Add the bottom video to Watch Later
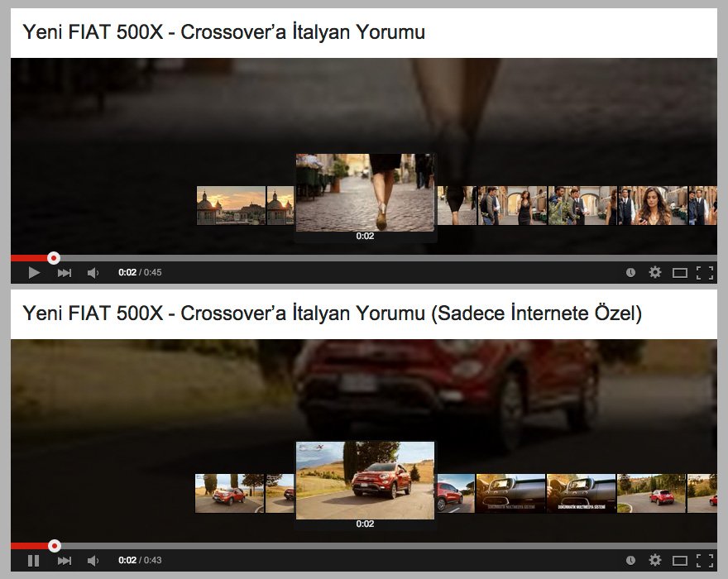 pyautogui.click(x=631, y=559)
